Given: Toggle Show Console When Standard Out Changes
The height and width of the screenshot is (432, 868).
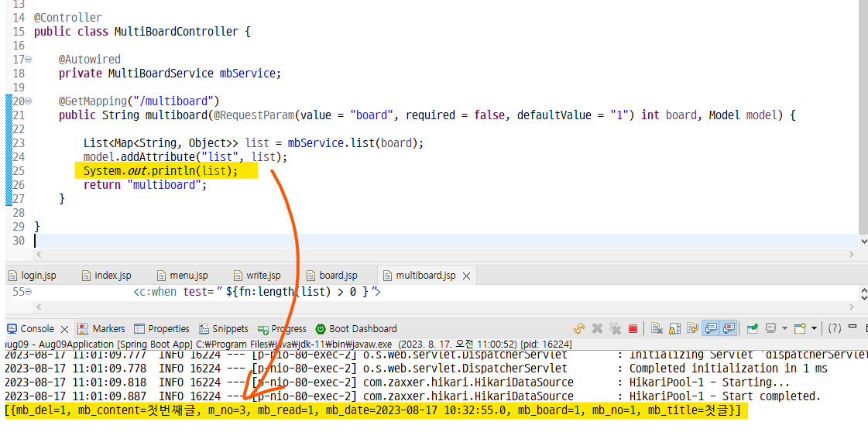Looking at the screenshot, I should 711,328.
